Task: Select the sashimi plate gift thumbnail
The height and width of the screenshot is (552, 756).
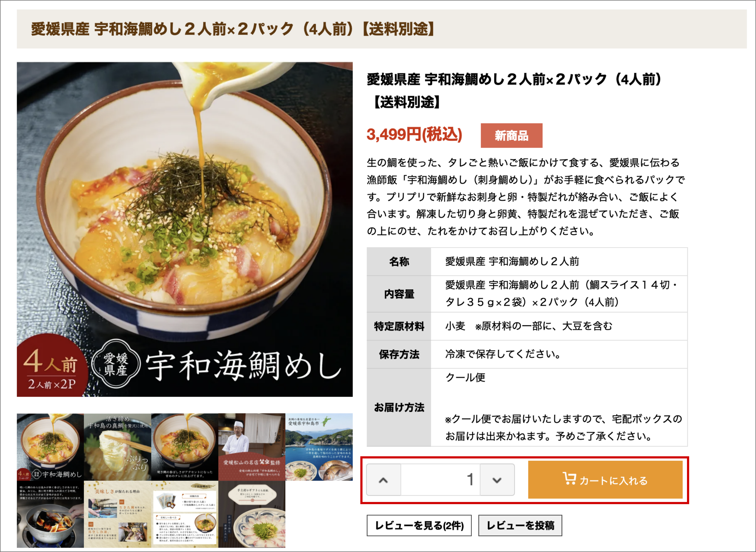Action: 252,514
